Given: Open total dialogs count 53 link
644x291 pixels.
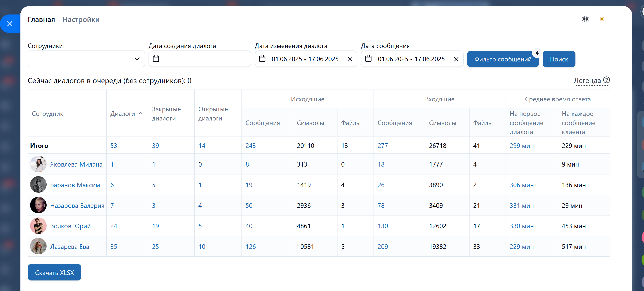Looking at the screenshot, I should click(x=114, y=146).
